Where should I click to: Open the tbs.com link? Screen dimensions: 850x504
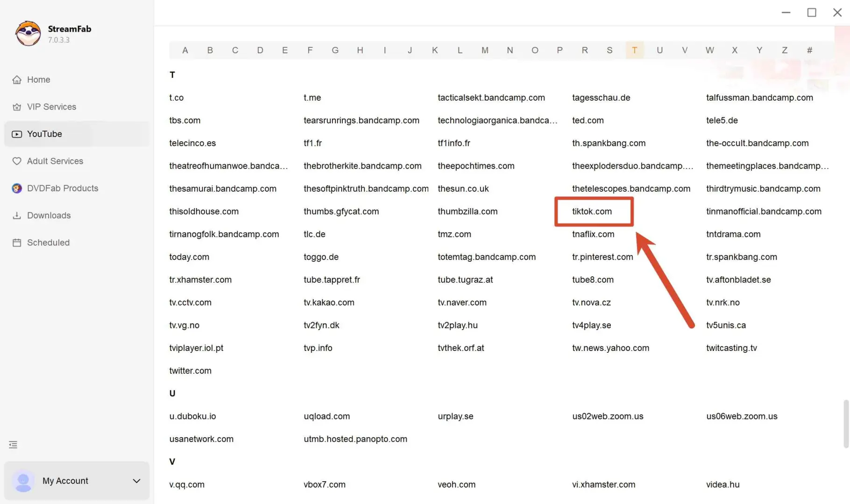[184, 120]
